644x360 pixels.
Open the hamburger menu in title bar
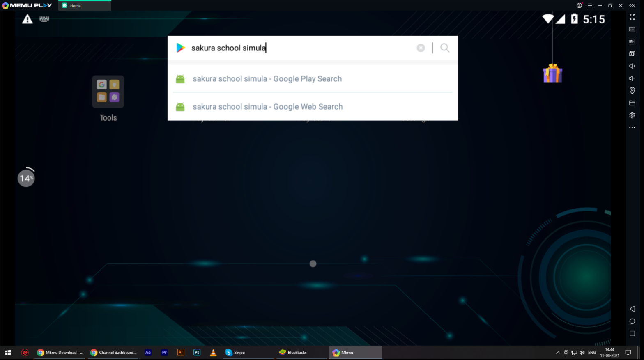tap(590, 5)
